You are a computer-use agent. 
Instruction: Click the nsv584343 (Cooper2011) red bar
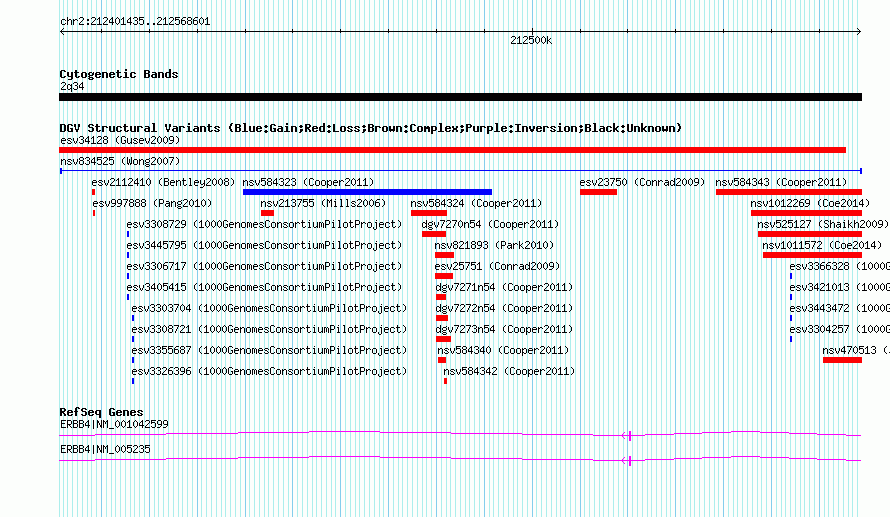click(x=789, y=192)
